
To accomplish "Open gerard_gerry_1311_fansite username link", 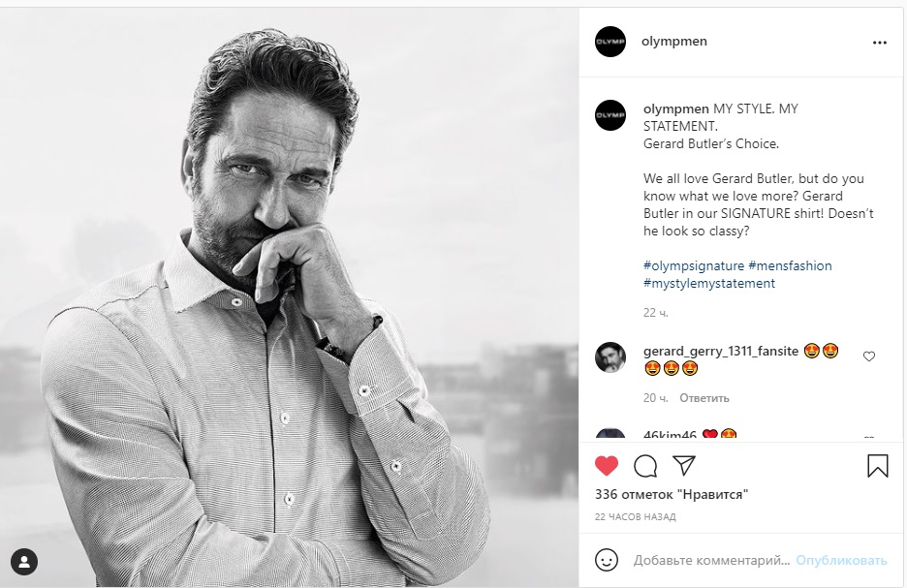I will click(721, 351).
